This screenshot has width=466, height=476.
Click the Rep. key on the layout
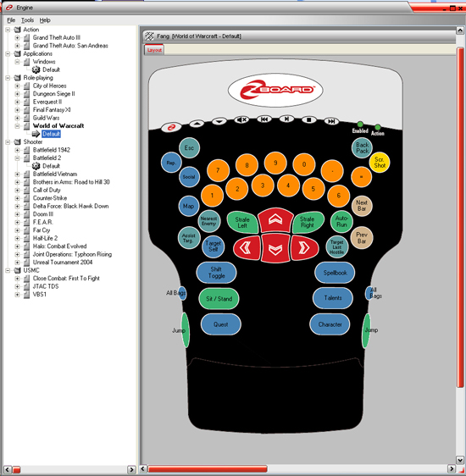coord(171,163)
